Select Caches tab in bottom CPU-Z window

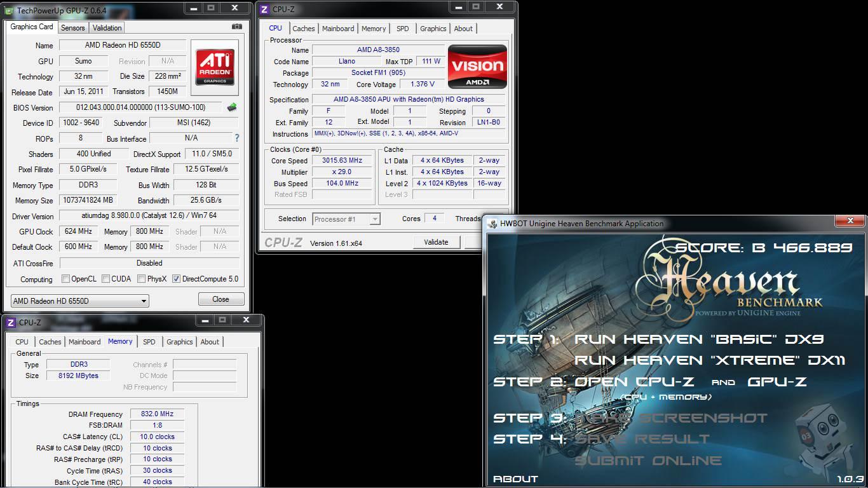50,342
